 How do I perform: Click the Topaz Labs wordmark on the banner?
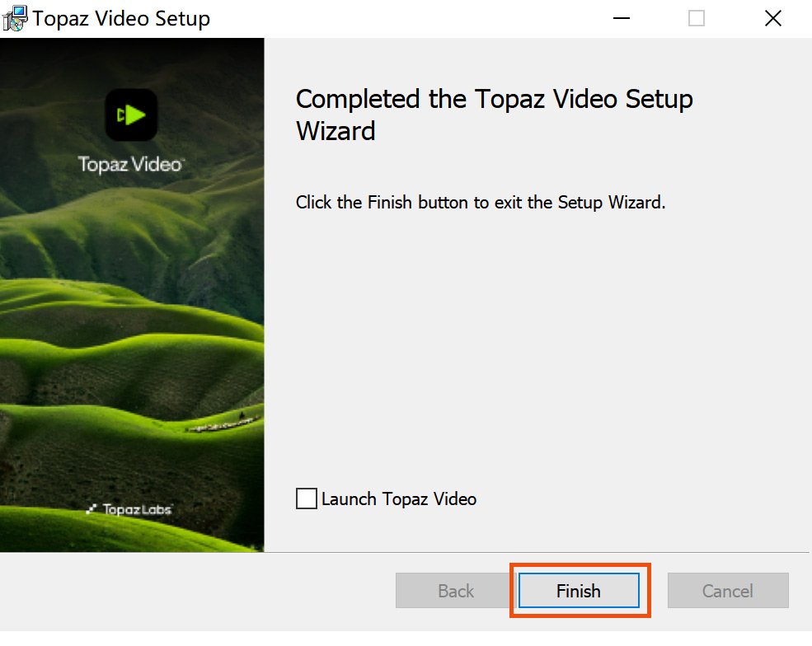(137, 509)
